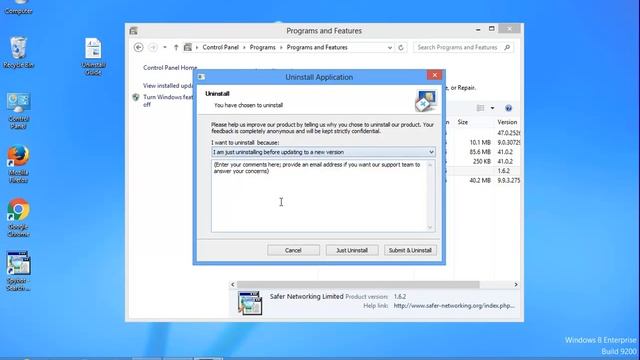
Task: Select the row with 40.2 MB size
Action: coord(484,180)
